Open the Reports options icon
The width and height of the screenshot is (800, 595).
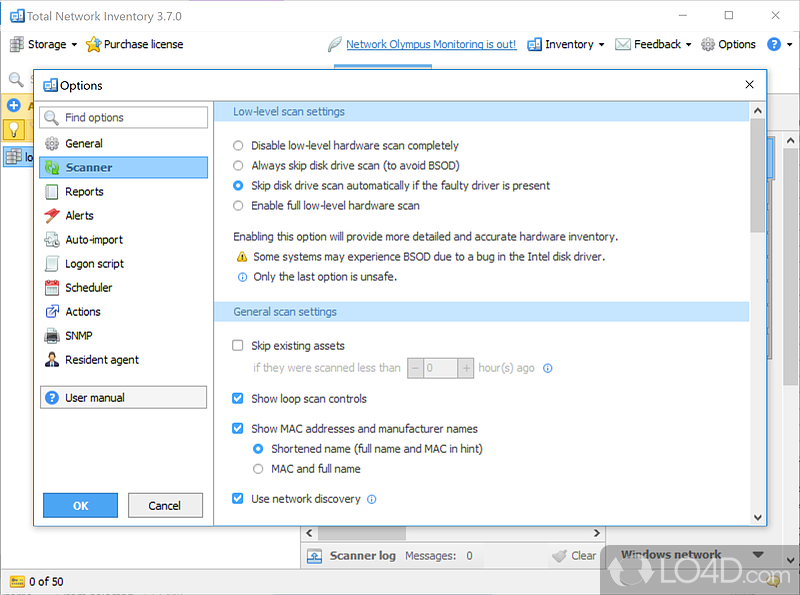pos(52,191)
